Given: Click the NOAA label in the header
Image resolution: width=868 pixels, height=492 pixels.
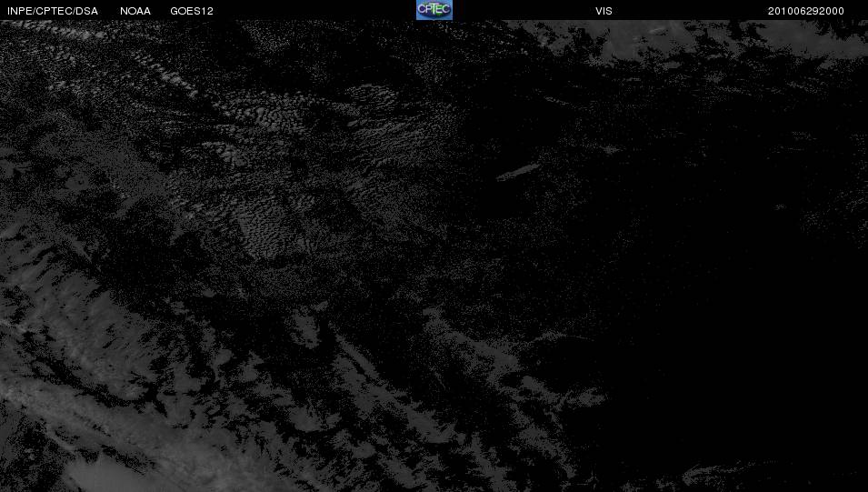Looking at the screenshot, I should pyautogui.click(x=135, y=11).
